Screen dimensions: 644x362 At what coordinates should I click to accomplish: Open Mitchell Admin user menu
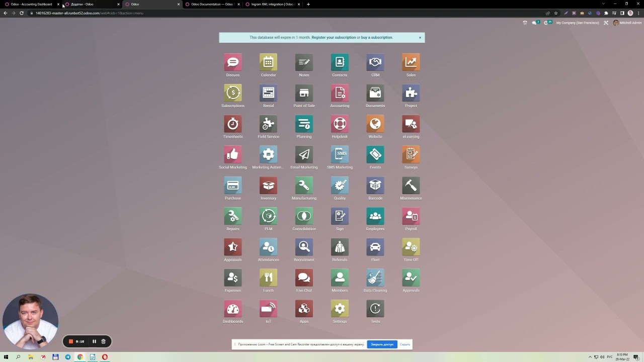pyautogui.click(x=627, y=23)
